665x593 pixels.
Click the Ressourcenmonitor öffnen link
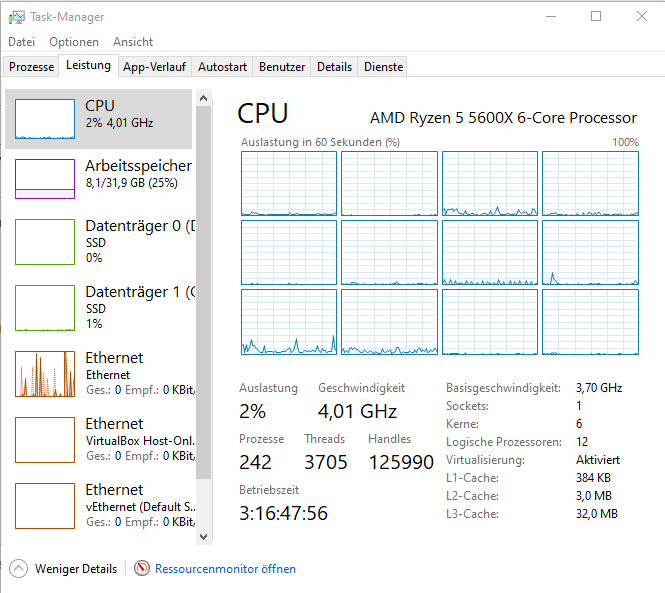click(225, 569)
